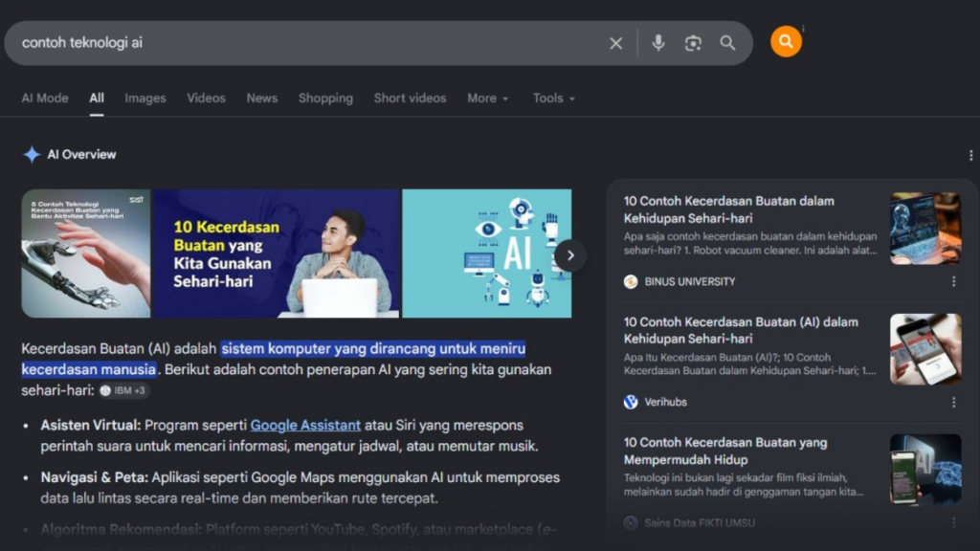Switch to Shopping tab
This screenshot has height=551, width=980.
pyautogui.click(x=325, y=99)
